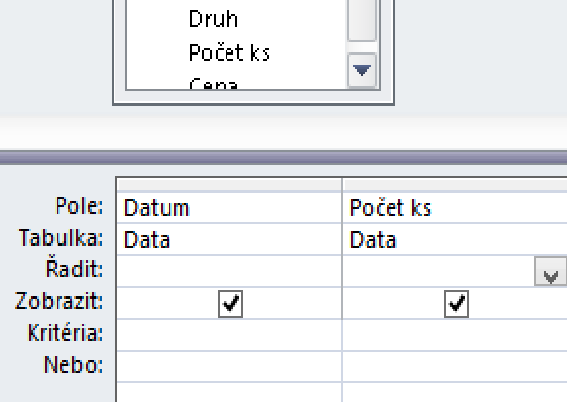Select the Počet ks field in table list

tap(229, 52)
